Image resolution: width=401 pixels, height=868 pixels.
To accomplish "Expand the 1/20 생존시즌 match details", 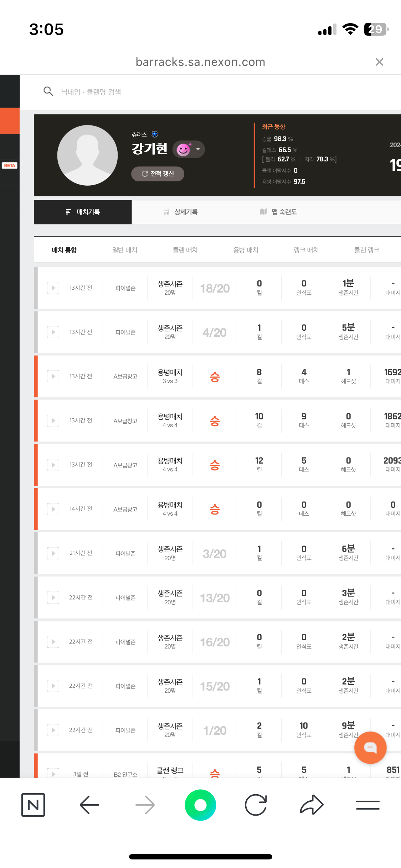I will coord(53,730).
